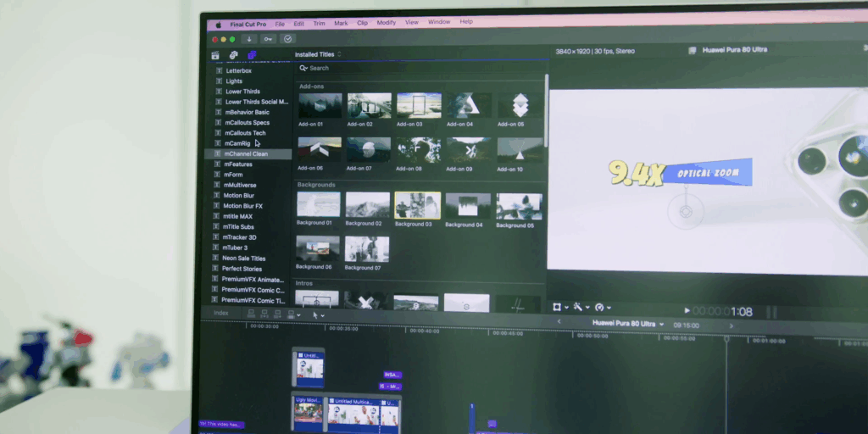
Task: Toggle the Titles and Generators sidebar icon
Action: (252, 55)
